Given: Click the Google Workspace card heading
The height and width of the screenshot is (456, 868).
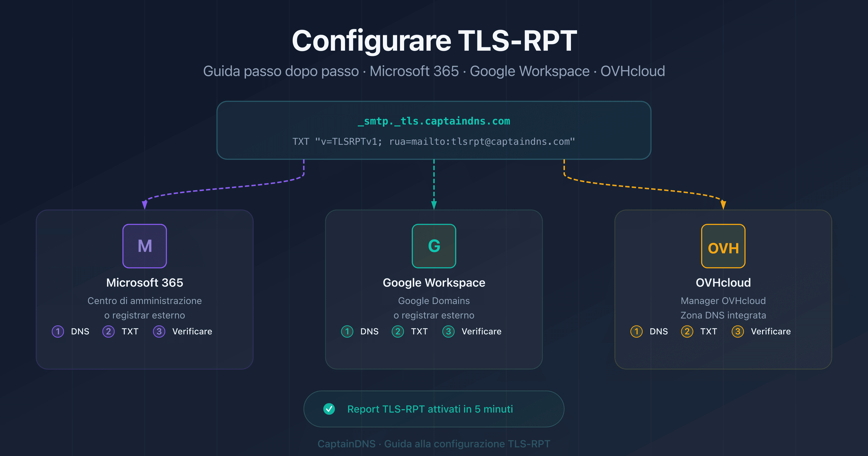Looking at the screenshot, I should [x=434, y=283].
